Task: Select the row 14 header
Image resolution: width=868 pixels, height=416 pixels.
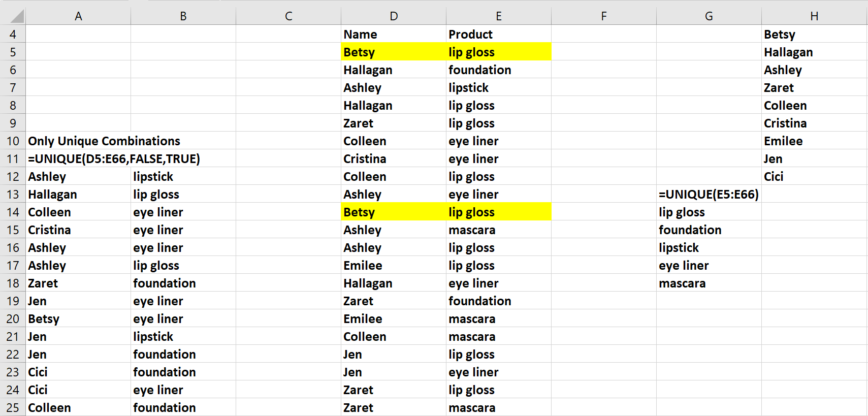Action: coord(13,212)
